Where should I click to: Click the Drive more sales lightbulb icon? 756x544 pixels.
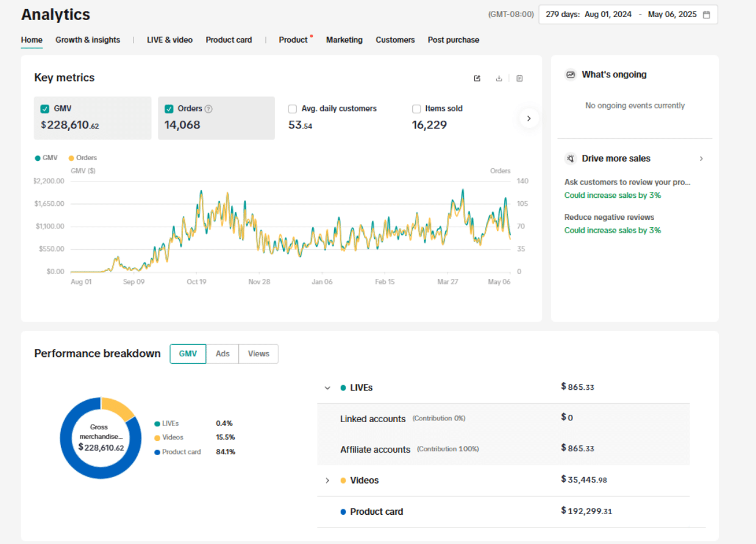click(571, 158)
